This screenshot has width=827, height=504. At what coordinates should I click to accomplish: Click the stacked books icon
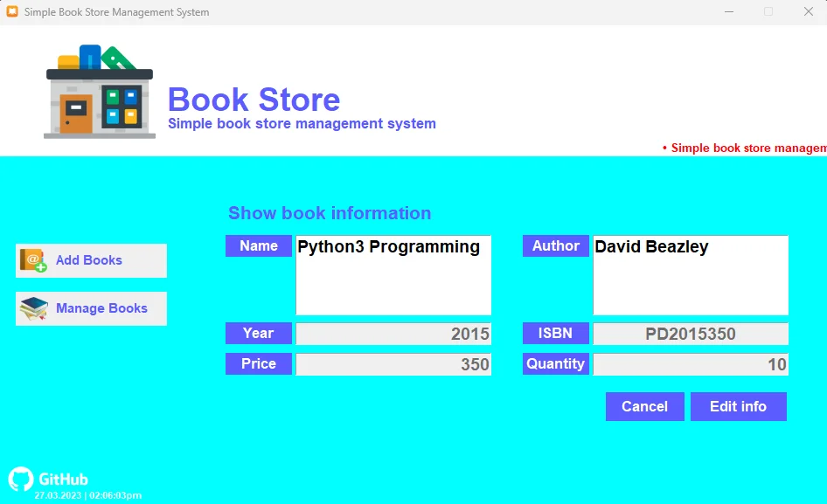tap(34, 308)
